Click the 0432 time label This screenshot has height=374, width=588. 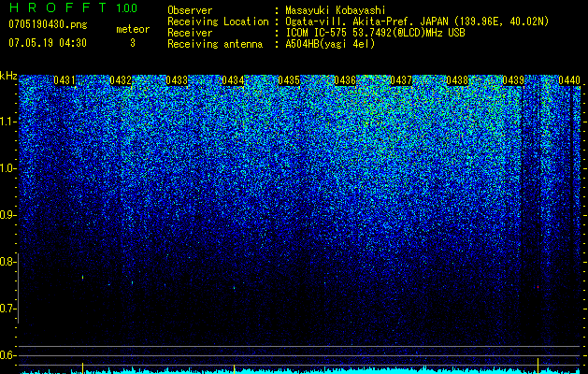pyautogui.click(x=121, y=80)
